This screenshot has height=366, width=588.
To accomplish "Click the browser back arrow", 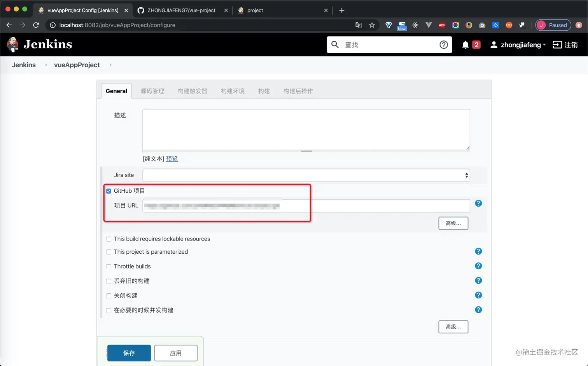I will (x=9, y=25).
